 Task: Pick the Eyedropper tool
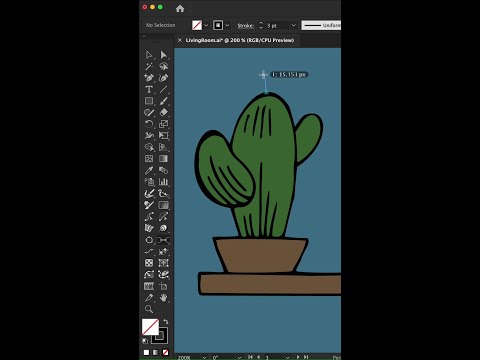(x=149, y=170)
